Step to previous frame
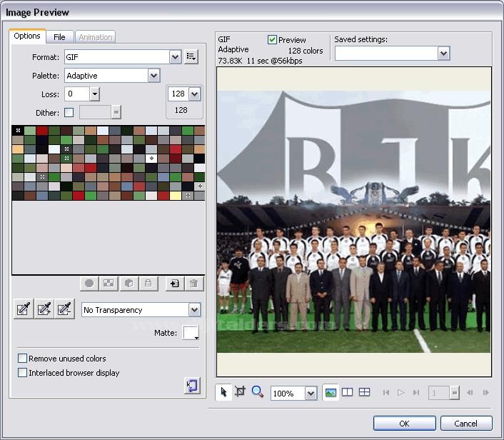Viewport: 504px width, 440px height. [x=470, y=392]
